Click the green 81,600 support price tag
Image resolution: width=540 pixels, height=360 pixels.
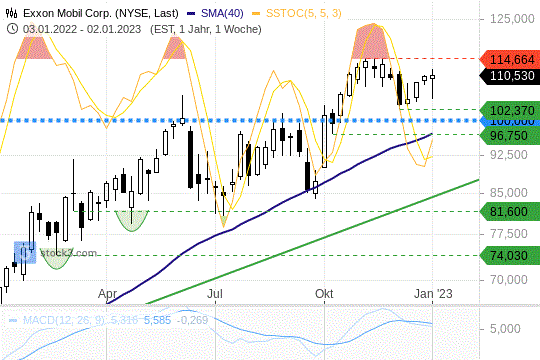509,211
